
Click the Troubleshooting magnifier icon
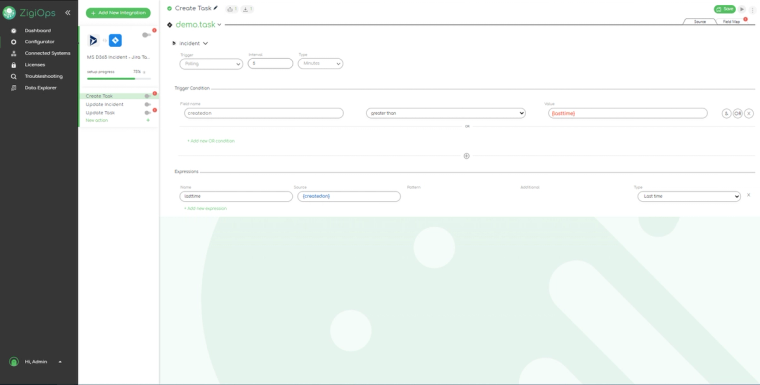pos(14,76)
